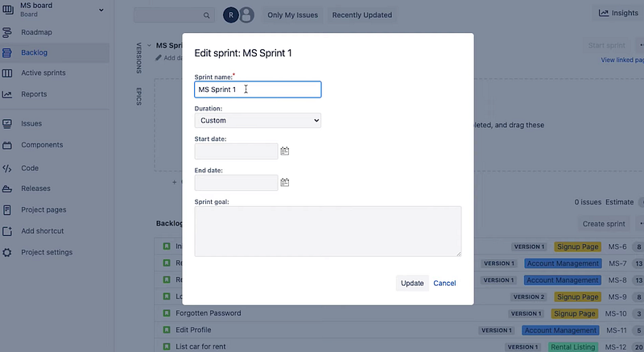Click Rental Listing epic on MS-12

[572, 347]
